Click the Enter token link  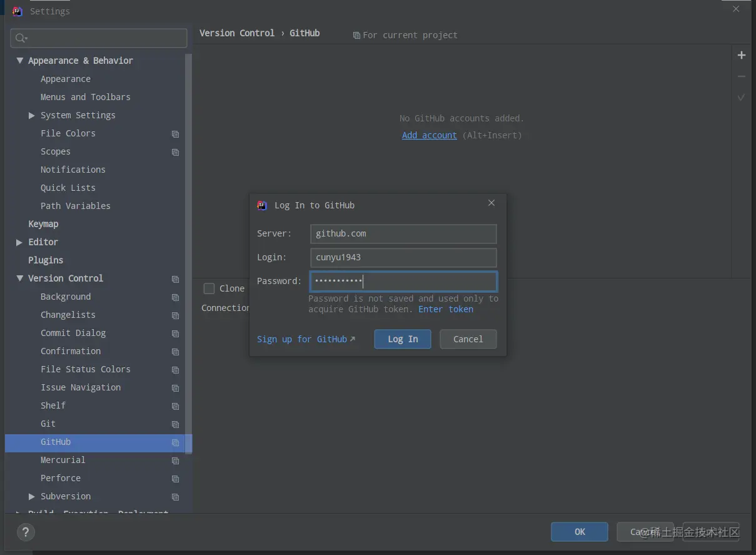[x=446, y=309]
